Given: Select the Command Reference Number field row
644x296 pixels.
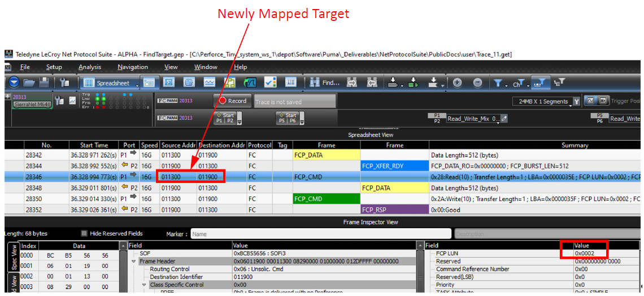Looking at the screenshot, I should click(x=532, y=269).
